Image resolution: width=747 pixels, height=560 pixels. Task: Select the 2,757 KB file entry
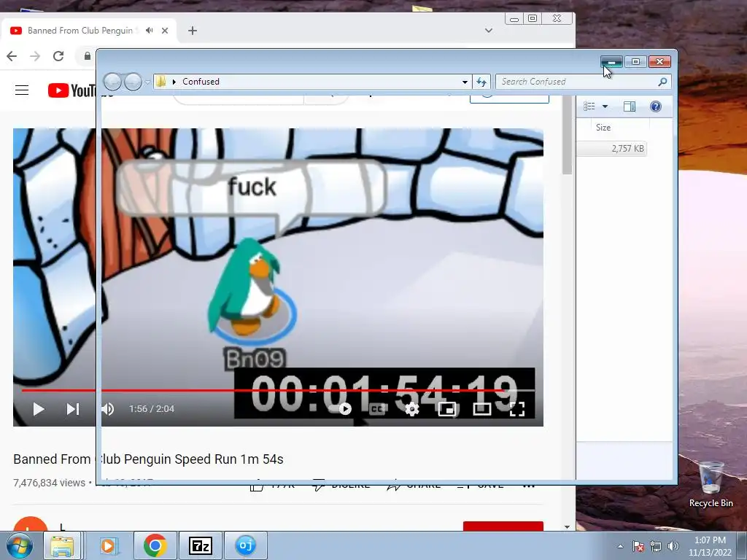[x=612, y=149]
